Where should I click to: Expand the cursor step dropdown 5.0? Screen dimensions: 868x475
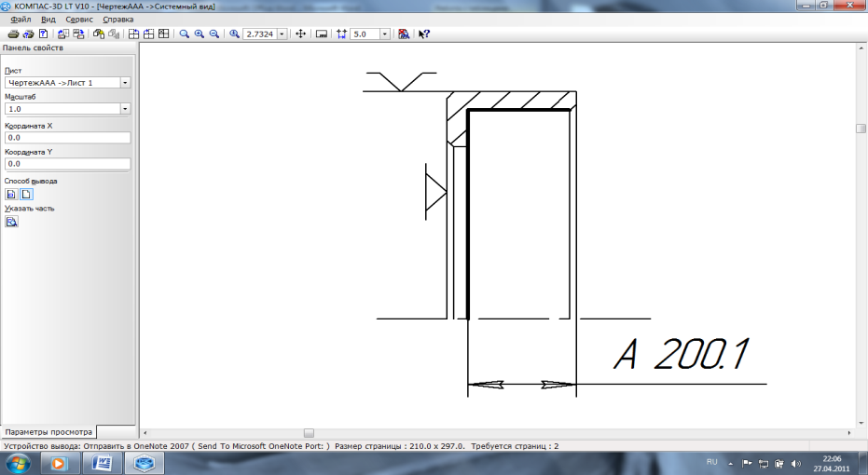385,34
